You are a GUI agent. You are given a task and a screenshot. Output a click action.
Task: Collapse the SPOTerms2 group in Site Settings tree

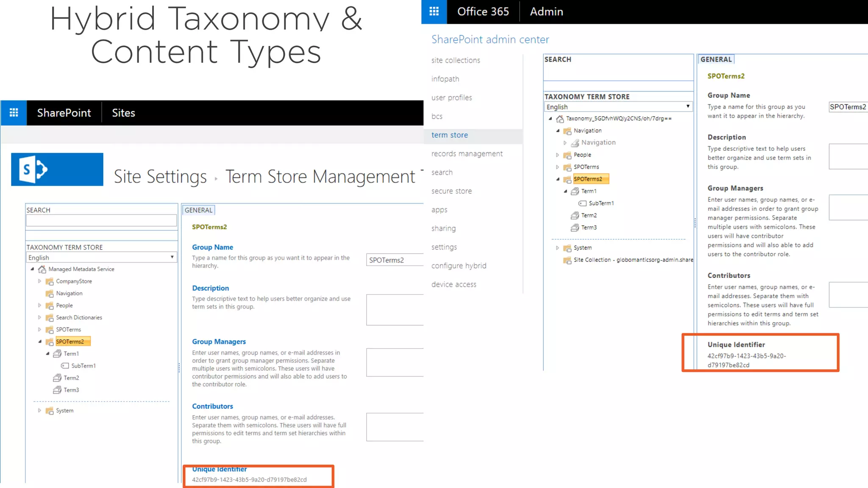(40, 341)
